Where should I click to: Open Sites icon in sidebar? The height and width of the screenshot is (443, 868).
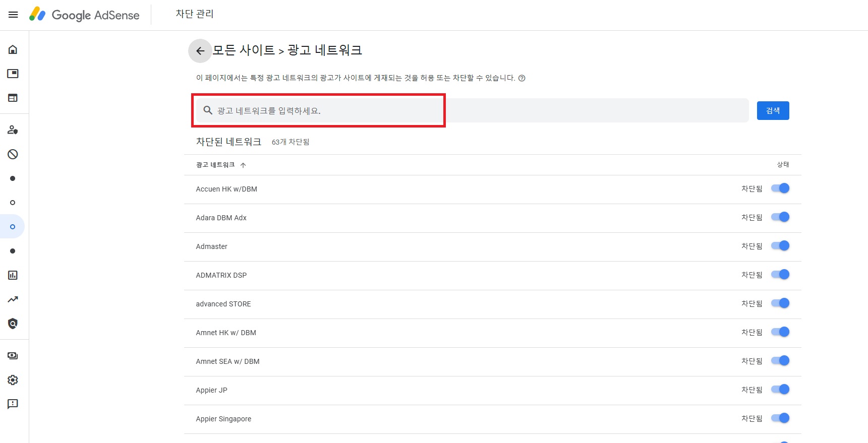pos(13,98)
